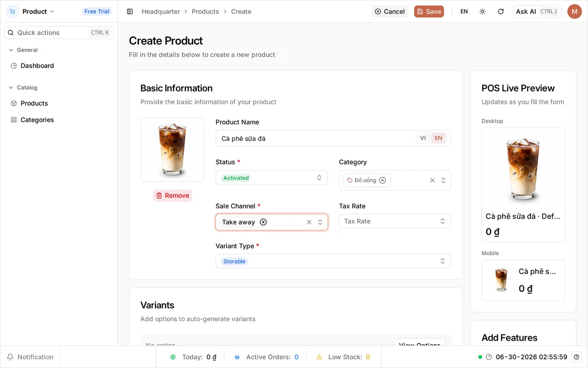Cancel product creation
This screenshot has width=588, height=368.
[x=390, y=11]
